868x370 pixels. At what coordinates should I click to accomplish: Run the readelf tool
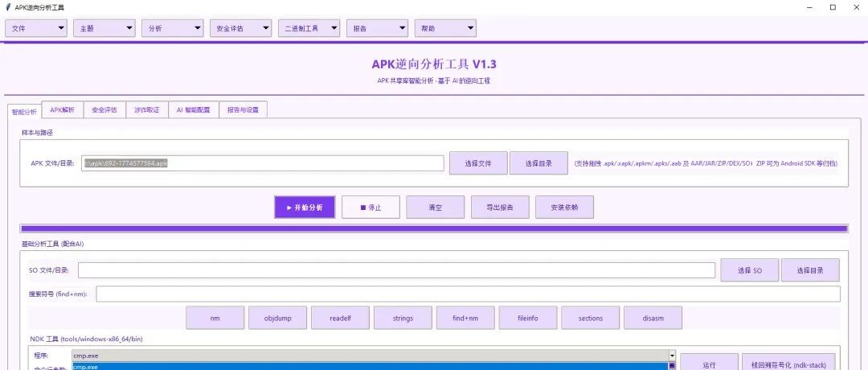coord(341,318)
